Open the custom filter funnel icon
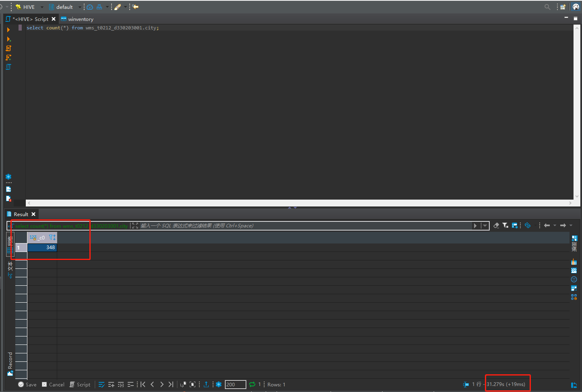 (505, 225)
